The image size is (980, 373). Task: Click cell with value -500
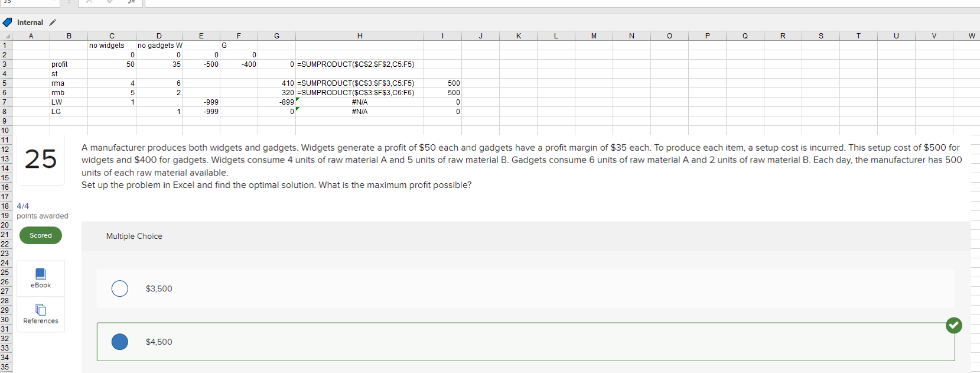point(201,64)
